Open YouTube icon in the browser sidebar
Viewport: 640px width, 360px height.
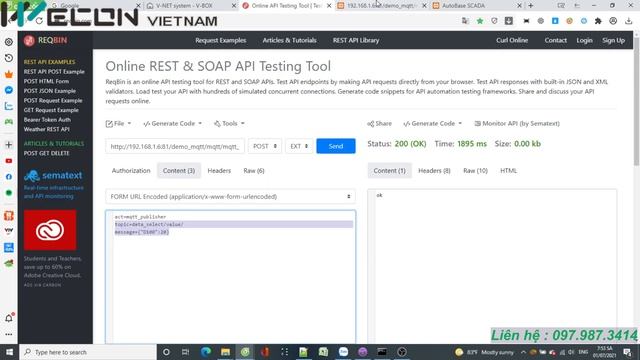(9, 161)
